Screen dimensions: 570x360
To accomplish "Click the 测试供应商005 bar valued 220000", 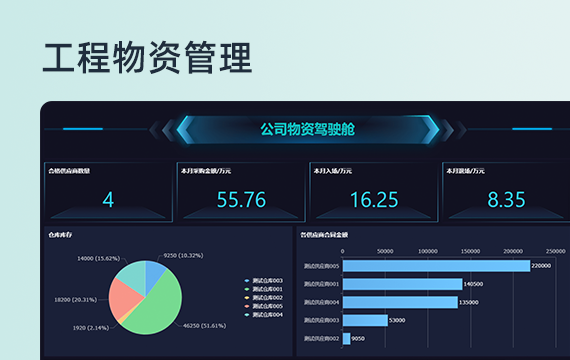I will pos(436,266).
